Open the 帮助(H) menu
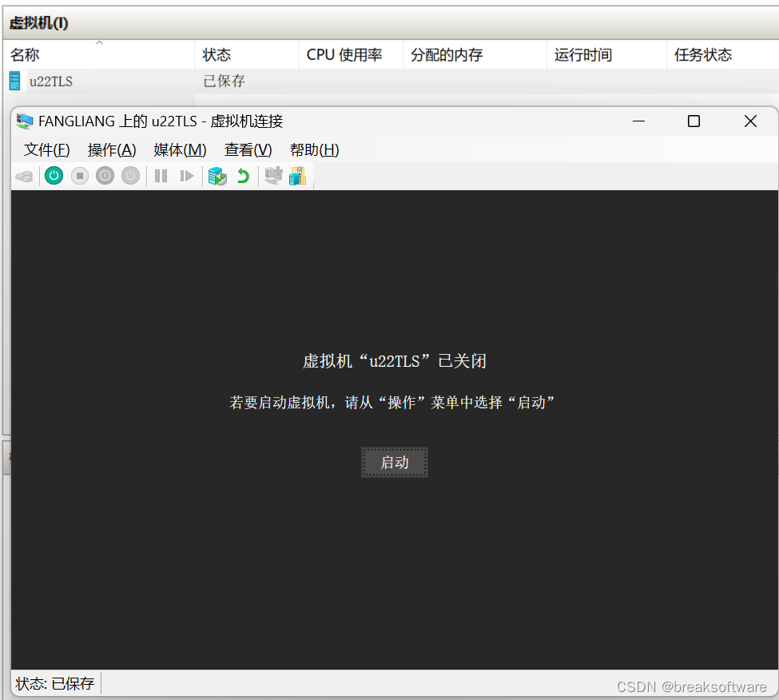 pos(314,150)
